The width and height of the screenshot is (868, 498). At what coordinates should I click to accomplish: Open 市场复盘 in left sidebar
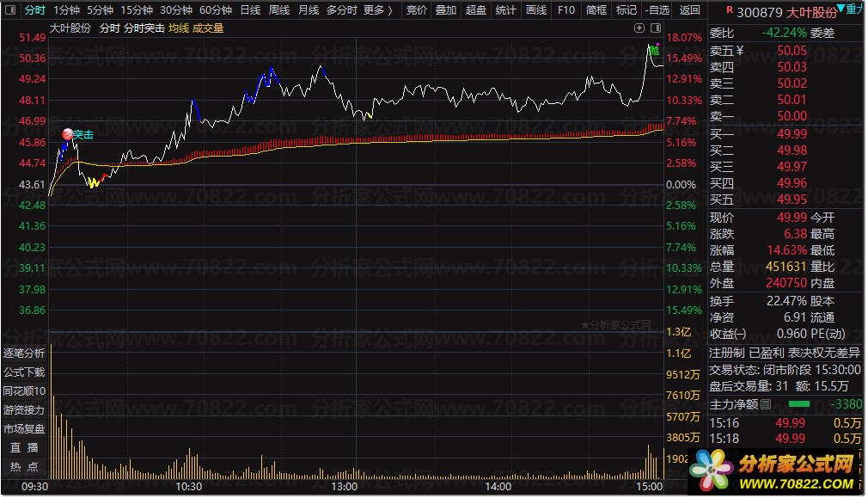pyautogui.click(x=24, y=428)
